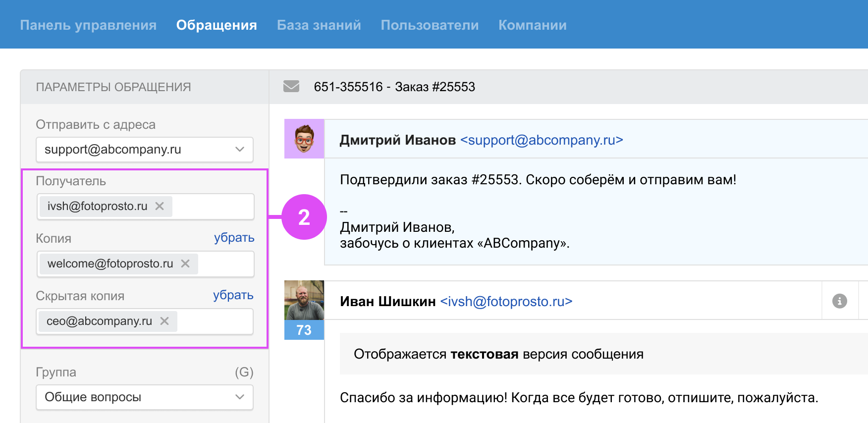Click the 73 badge under Ivan's photo
Screen dimensions: 868x423
(304, 330)
